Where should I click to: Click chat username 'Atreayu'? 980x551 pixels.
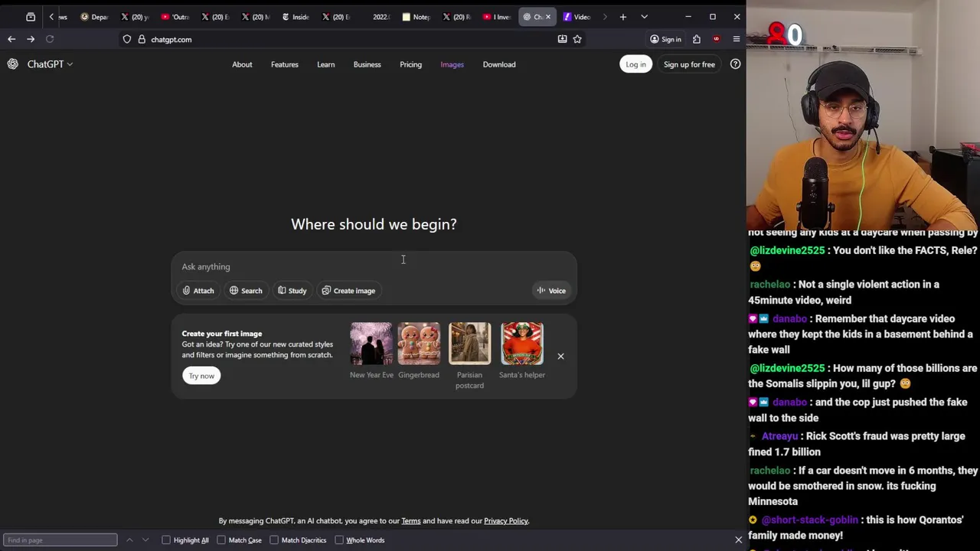779,436
